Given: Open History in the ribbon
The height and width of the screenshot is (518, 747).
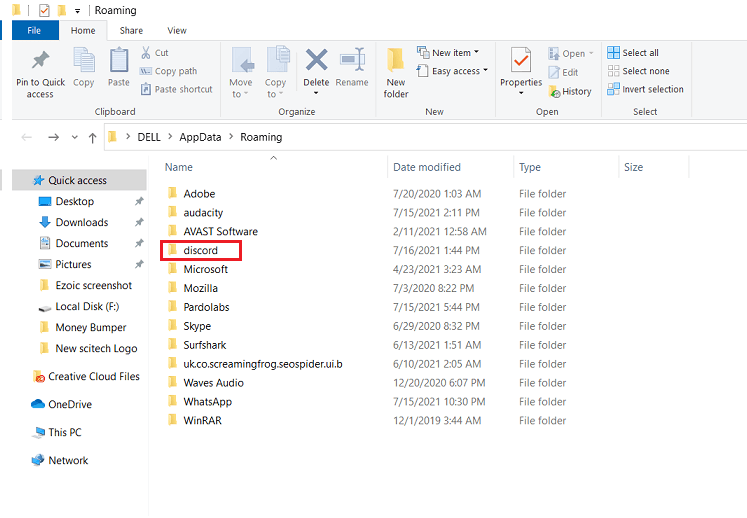Looking at the screenshot, I should [x=570, y=91].
